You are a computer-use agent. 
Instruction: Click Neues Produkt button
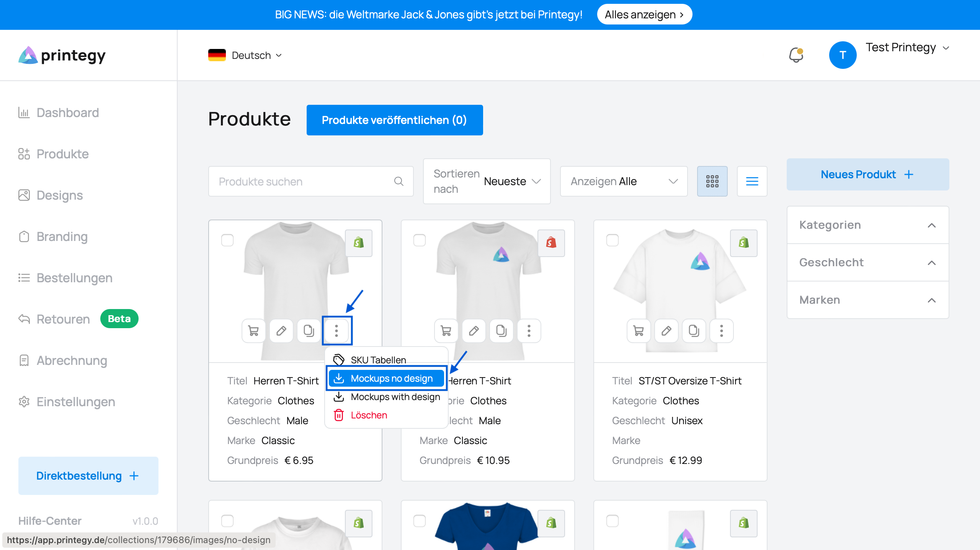[868, 174]
